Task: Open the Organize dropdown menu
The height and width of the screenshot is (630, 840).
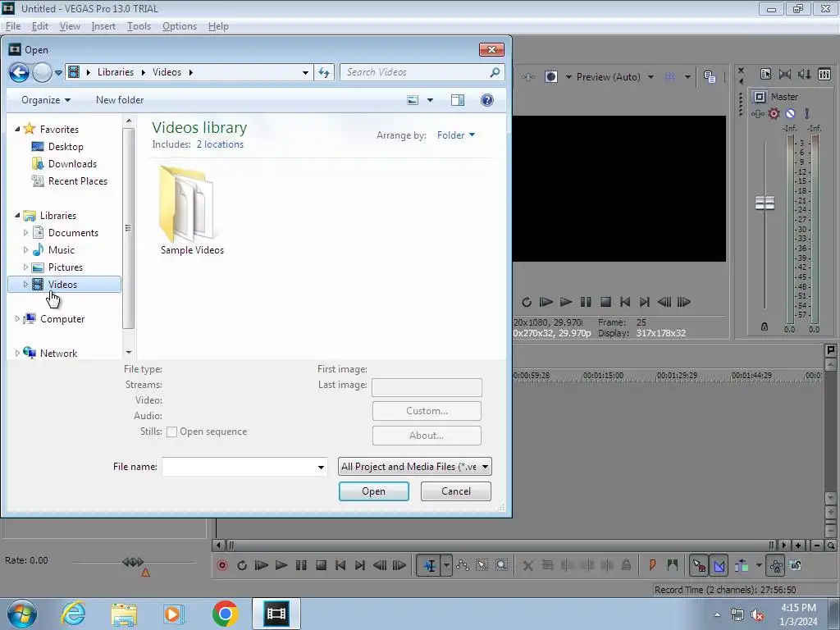Action: click(x=46, y=100)
